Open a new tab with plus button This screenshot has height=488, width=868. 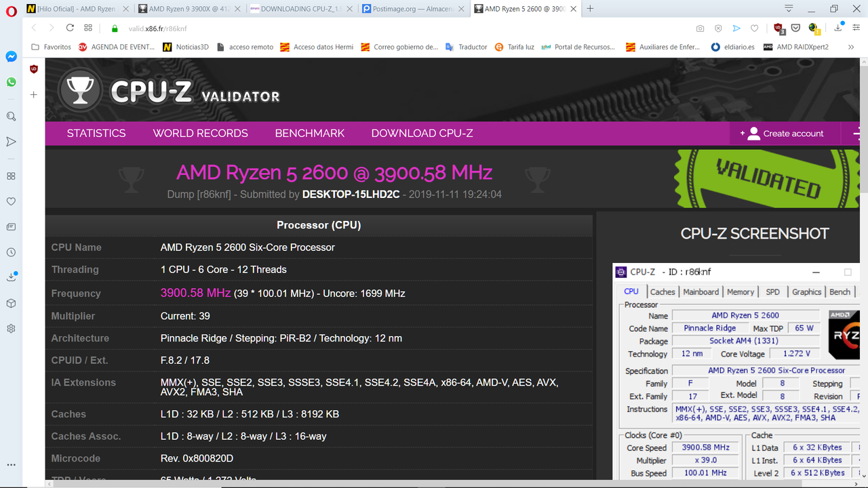point(590,9)
